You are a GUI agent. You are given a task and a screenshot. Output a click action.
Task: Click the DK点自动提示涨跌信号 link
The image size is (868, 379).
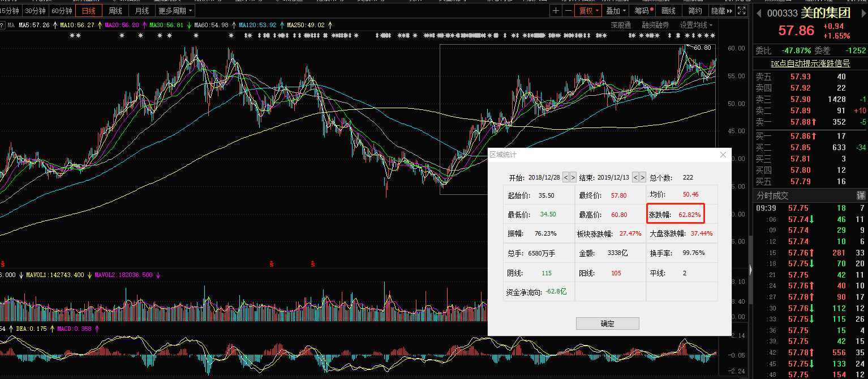point(810,63)
